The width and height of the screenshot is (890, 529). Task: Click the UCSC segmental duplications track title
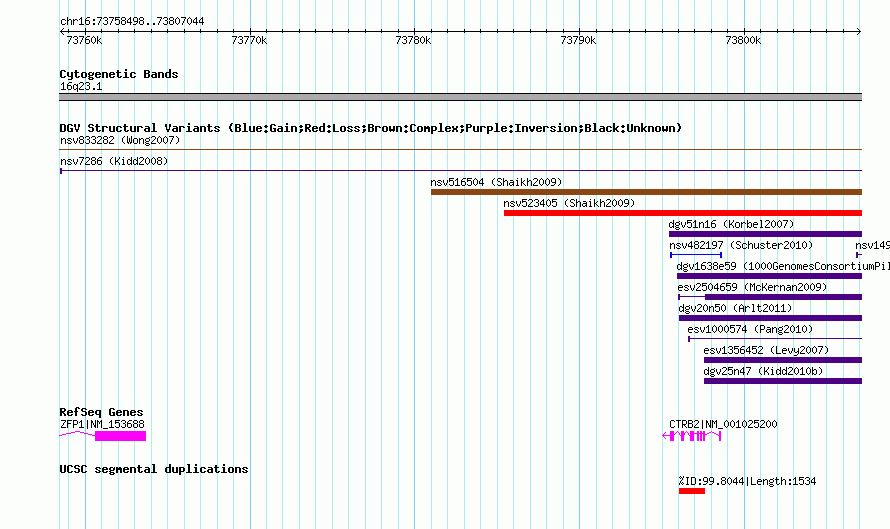154,469
